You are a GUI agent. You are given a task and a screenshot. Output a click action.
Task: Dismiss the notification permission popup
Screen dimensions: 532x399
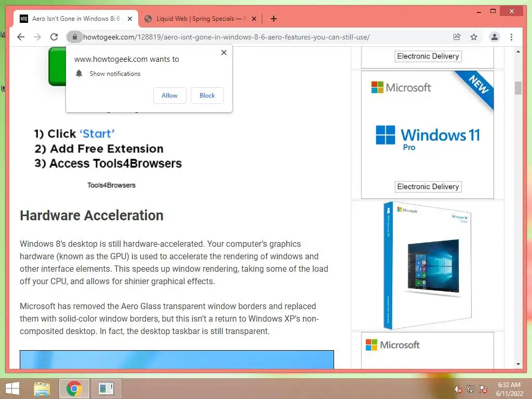click(x=224, y=52)
